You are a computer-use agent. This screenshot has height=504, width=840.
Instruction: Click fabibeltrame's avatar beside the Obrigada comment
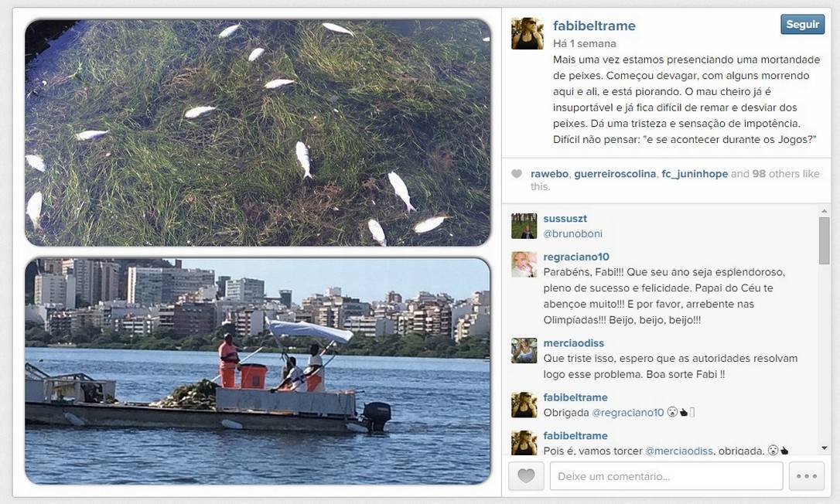tap(524, 404)
